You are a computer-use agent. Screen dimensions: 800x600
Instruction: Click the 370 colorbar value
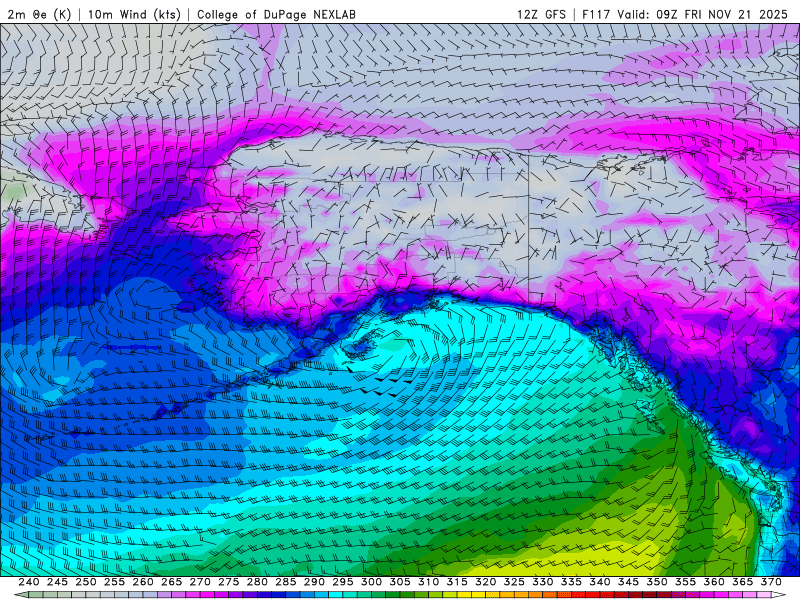771,582
